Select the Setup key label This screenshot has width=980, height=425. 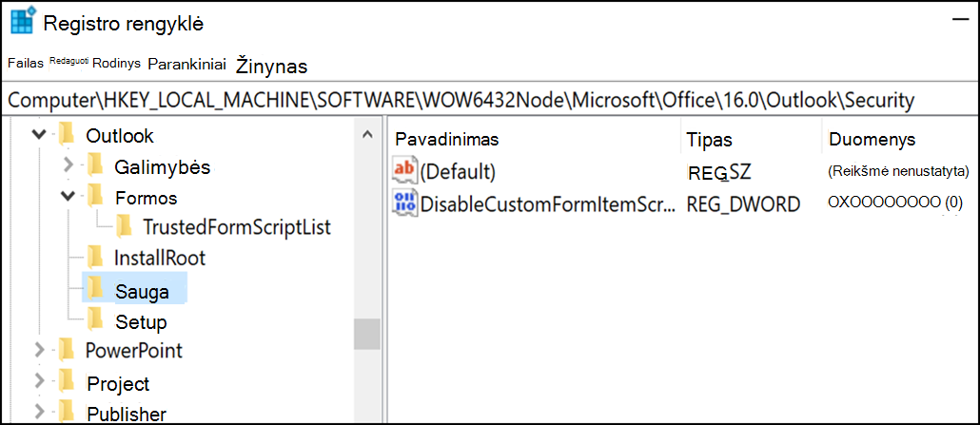141,322
